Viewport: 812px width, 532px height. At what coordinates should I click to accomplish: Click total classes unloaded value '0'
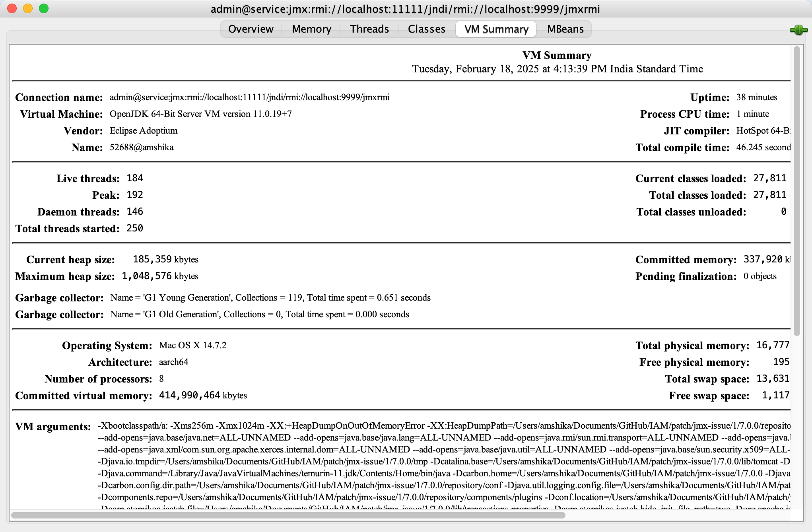pos(784,212)
